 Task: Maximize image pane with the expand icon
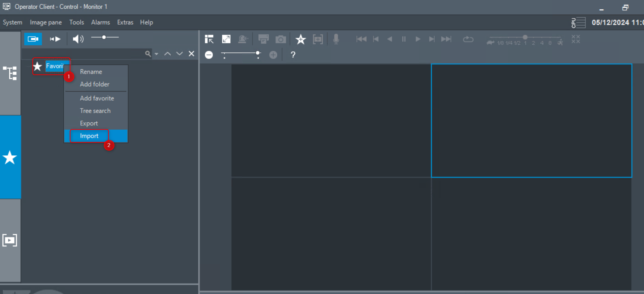226,39
